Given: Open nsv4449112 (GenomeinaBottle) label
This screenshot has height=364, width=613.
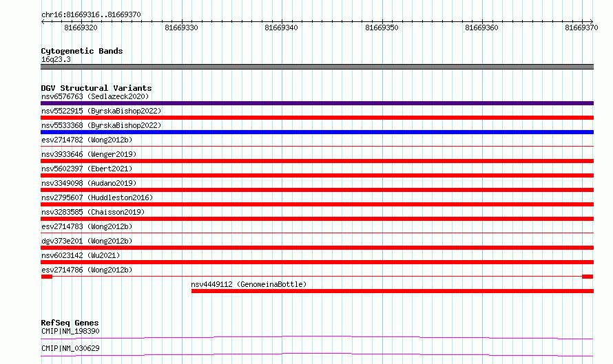Looking at the screenshot, I should pos(249,284).
